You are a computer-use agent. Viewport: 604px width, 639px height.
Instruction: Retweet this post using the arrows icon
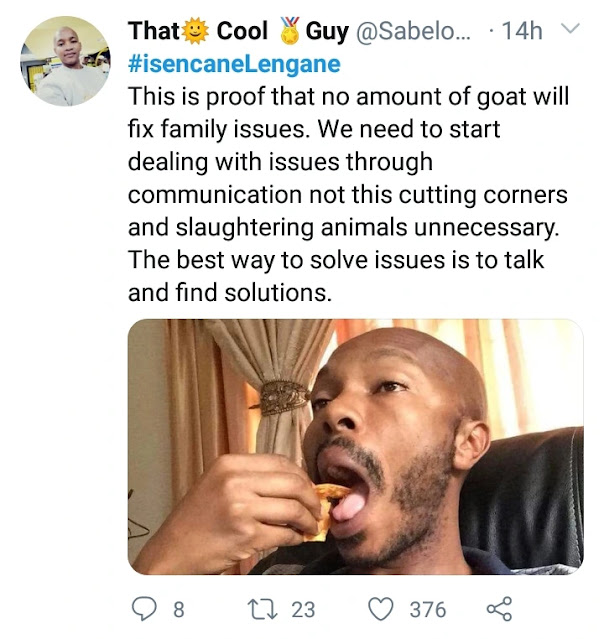pos(262,609)
